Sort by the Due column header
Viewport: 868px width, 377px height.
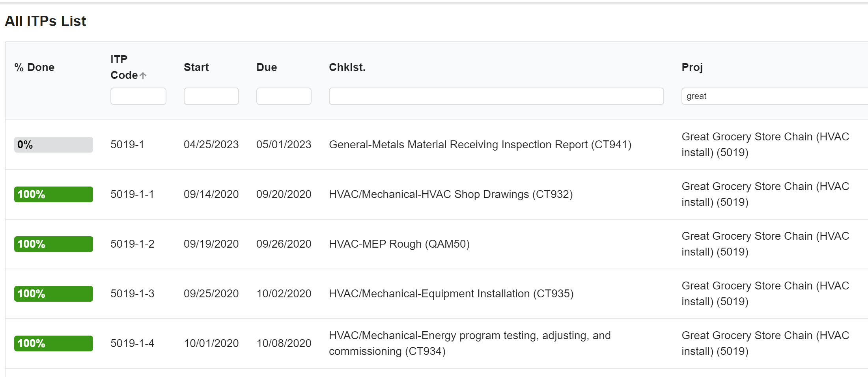tap(267, 67)
